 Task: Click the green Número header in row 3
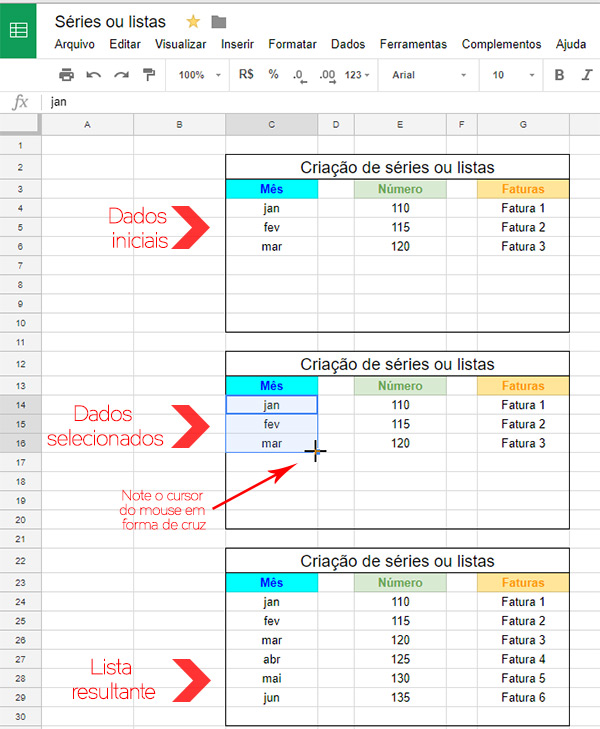point(400,189)
